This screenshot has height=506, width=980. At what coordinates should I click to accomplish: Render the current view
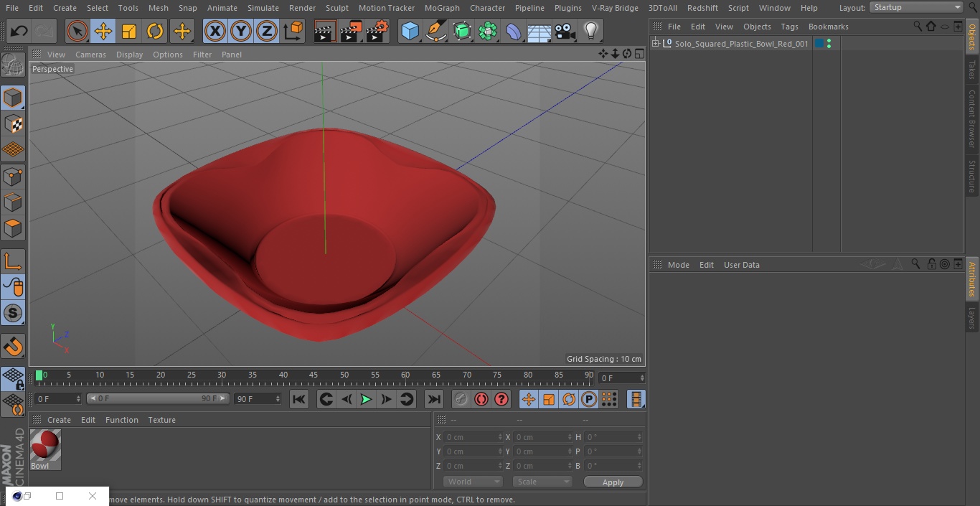[325, 32]
